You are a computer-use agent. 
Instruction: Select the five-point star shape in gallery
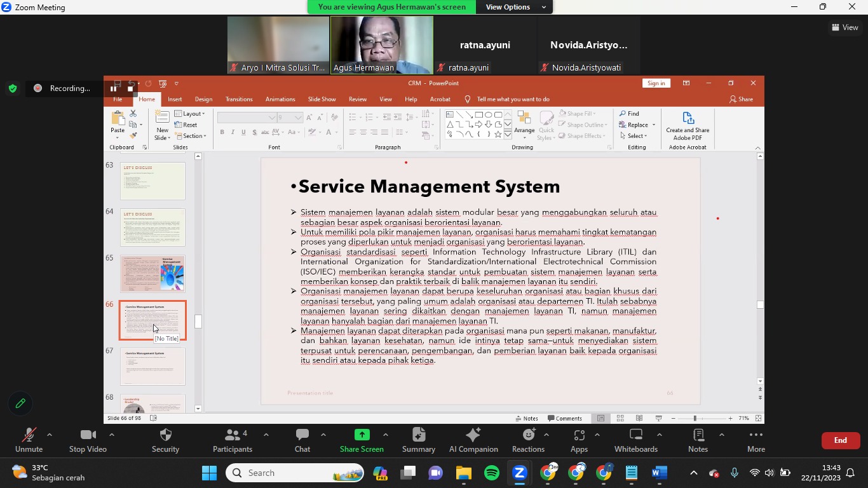coord(498,134)
